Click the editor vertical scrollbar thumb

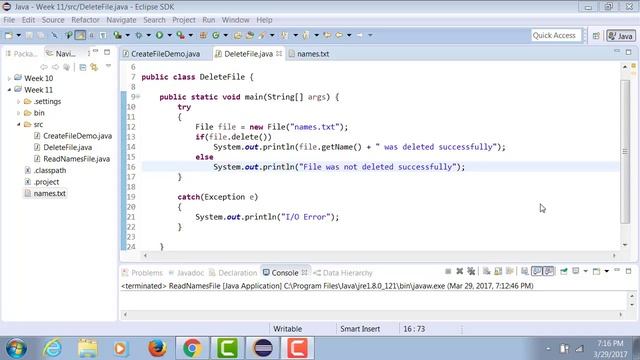[x=625, y=151]
